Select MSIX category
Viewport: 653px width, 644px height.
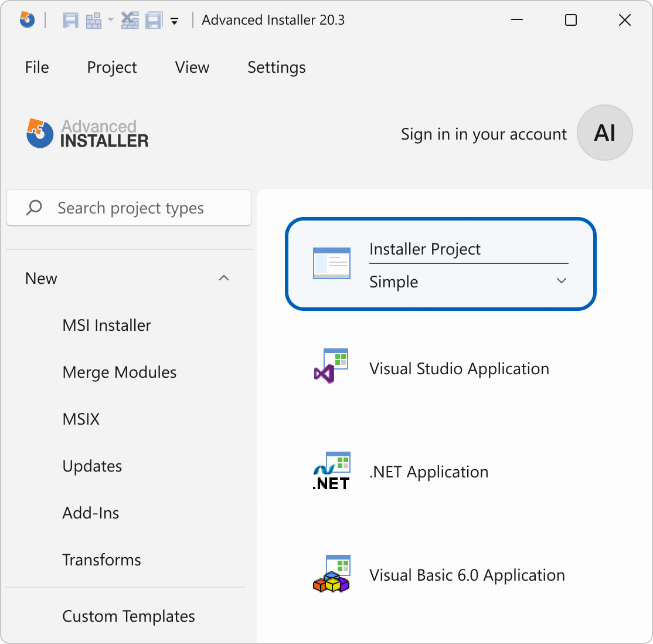[81, 419]
